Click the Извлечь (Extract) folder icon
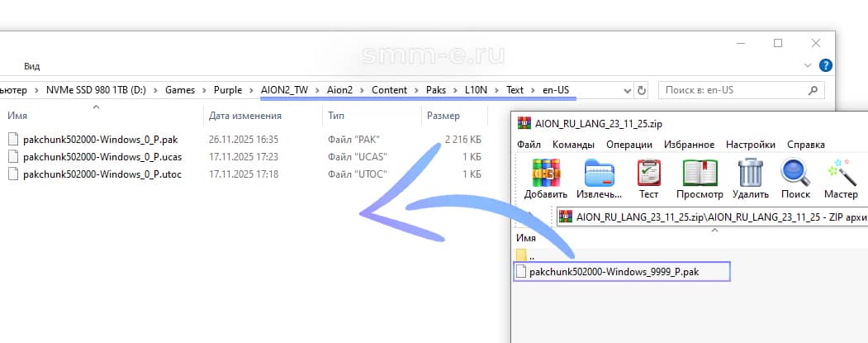868x343 pixels. pos(600,175)
